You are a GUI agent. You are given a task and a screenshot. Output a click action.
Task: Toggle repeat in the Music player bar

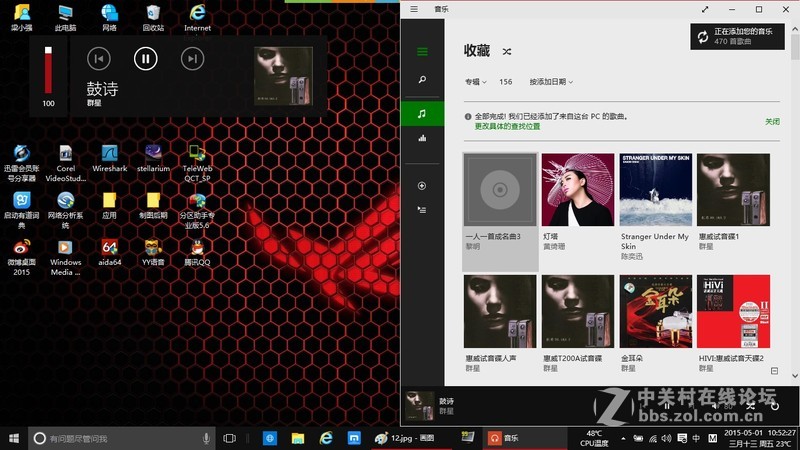coord(774,406)
